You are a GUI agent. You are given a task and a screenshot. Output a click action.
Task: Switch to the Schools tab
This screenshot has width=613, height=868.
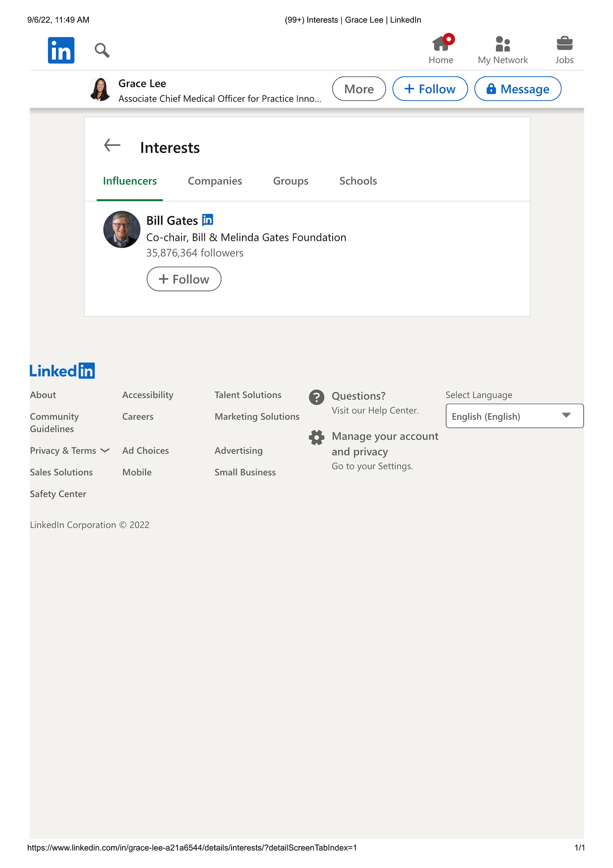coord(358,181)
